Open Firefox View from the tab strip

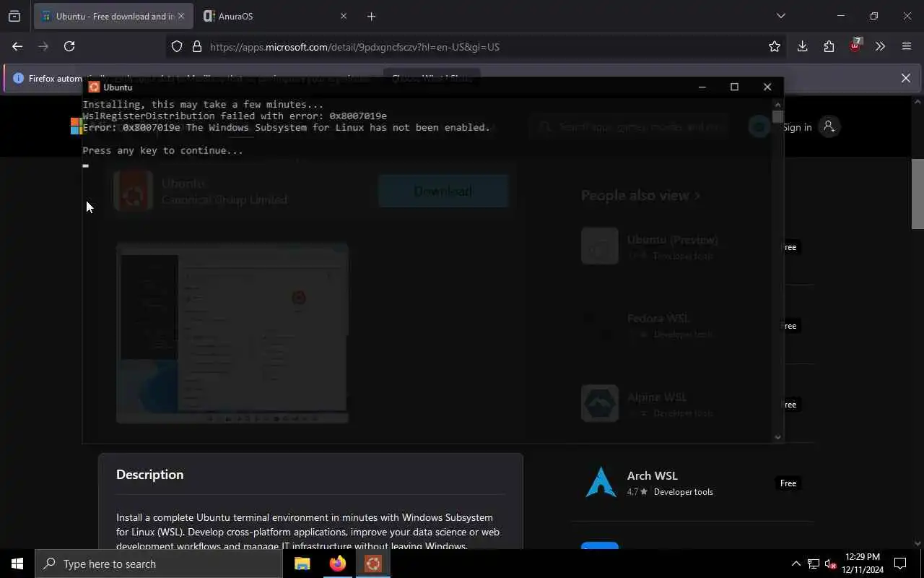coord(14,16)
